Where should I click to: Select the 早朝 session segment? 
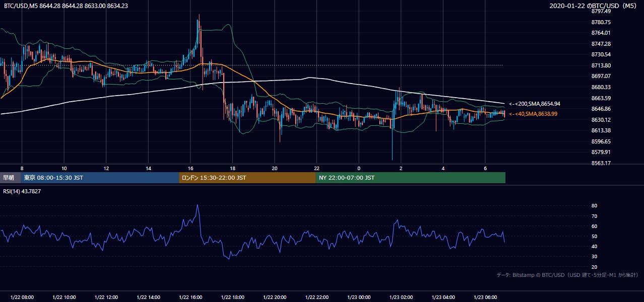pos(10,178)
